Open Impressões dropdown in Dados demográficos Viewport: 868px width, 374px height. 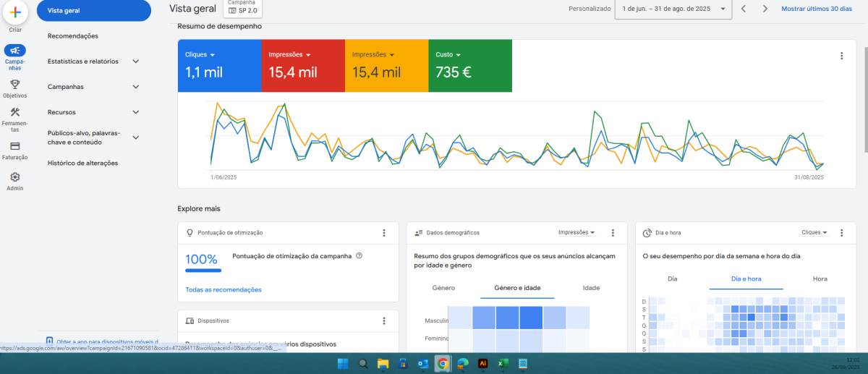tap(576, 233)
